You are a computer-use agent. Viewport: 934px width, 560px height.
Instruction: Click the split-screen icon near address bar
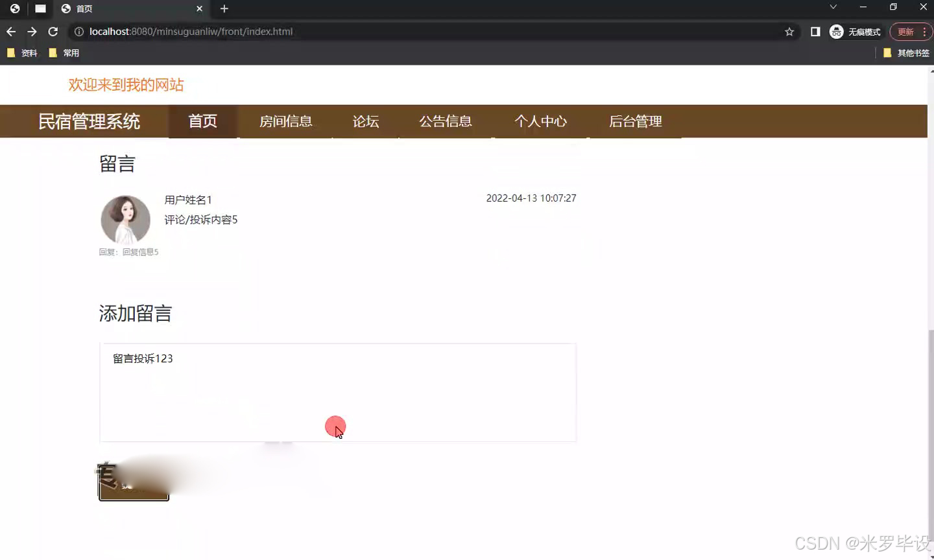[x=815, y=31]
